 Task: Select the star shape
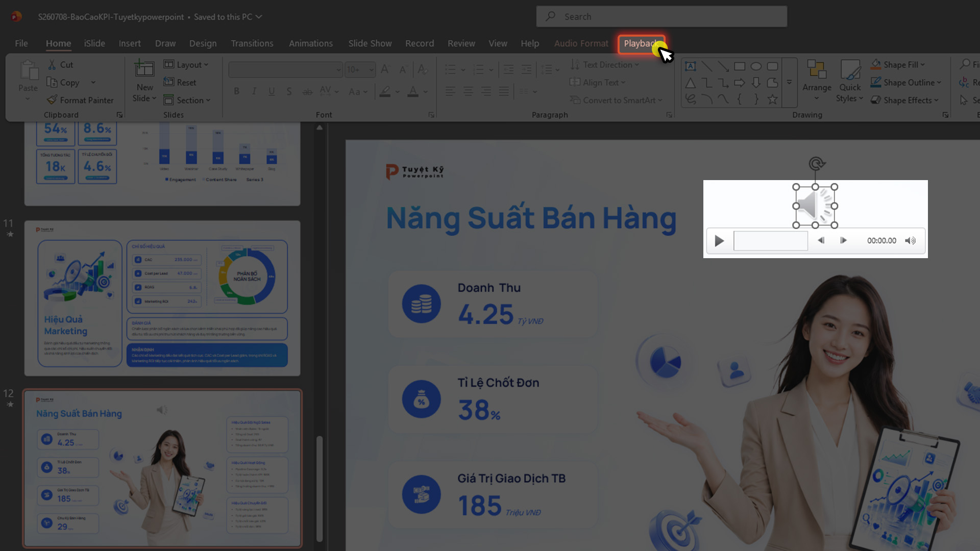click(773, 99)
